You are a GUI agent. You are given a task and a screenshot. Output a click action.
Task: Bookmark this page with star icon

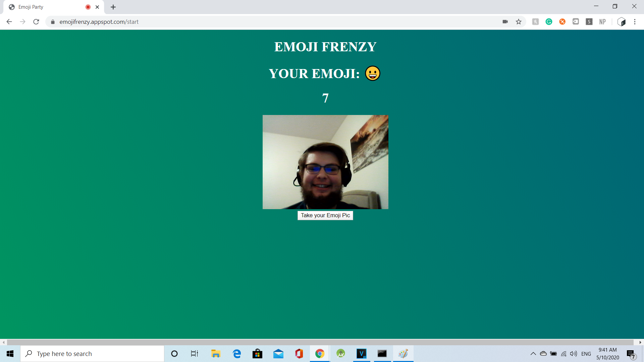pos(519,22)
